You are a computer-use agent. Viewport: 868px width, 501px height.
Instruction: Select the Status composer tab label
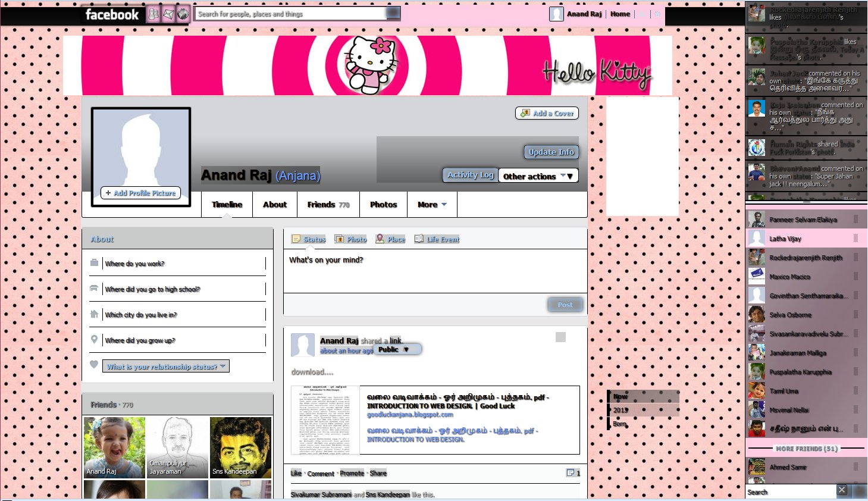(x=315, y=239)
